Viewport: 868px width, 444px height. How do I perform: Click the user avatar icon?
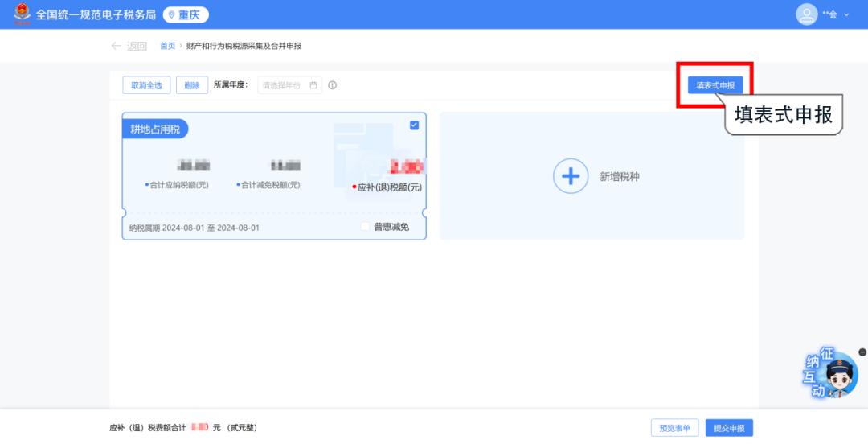pos(806,14)
